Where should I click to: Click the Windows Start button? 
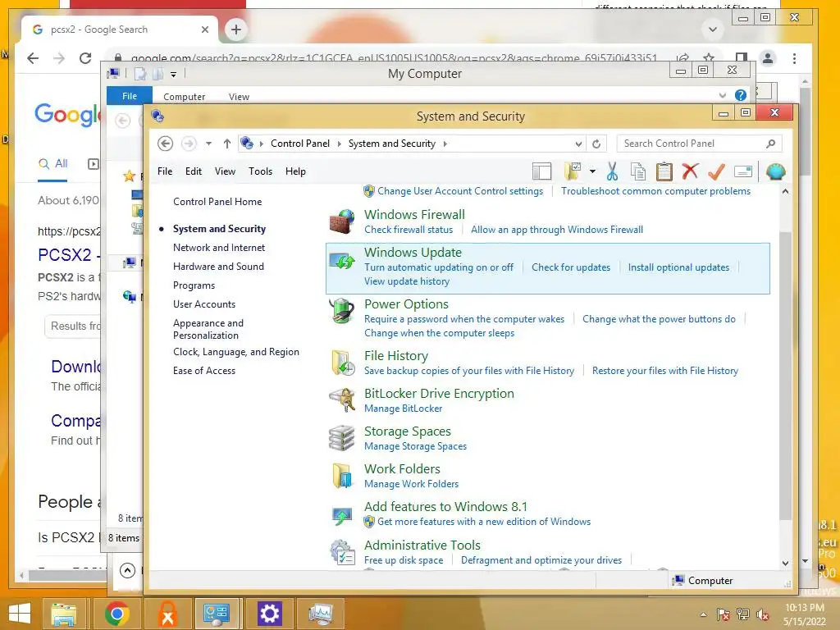click(x=20, y=614)
